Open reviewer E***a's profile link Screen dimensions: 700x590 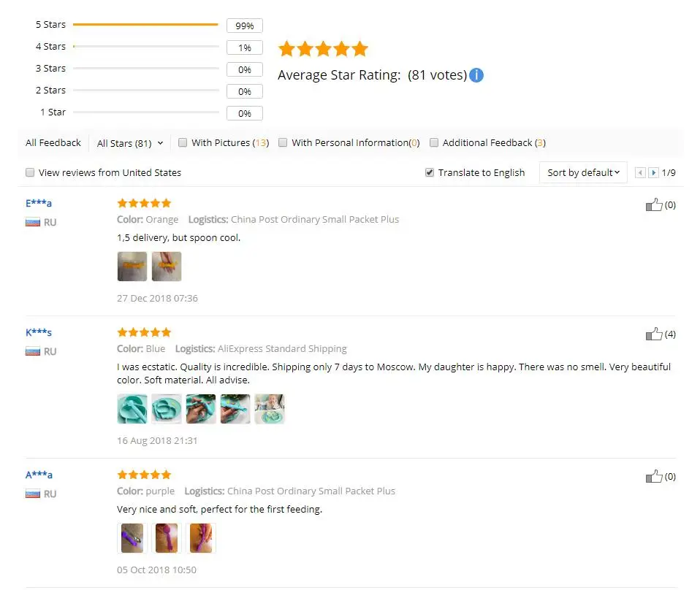39,203
